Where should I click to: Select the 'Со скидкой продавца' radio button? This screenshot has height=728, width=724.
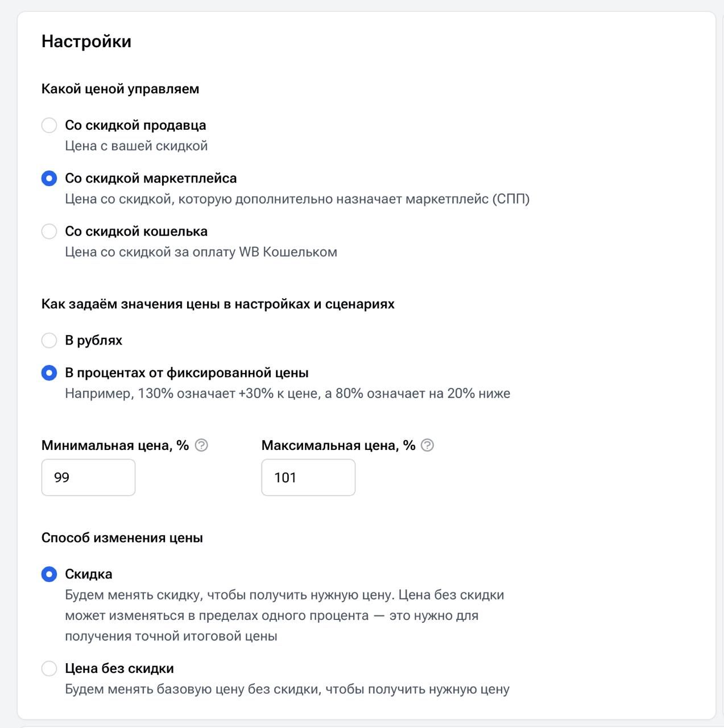(x=49, y=125)
